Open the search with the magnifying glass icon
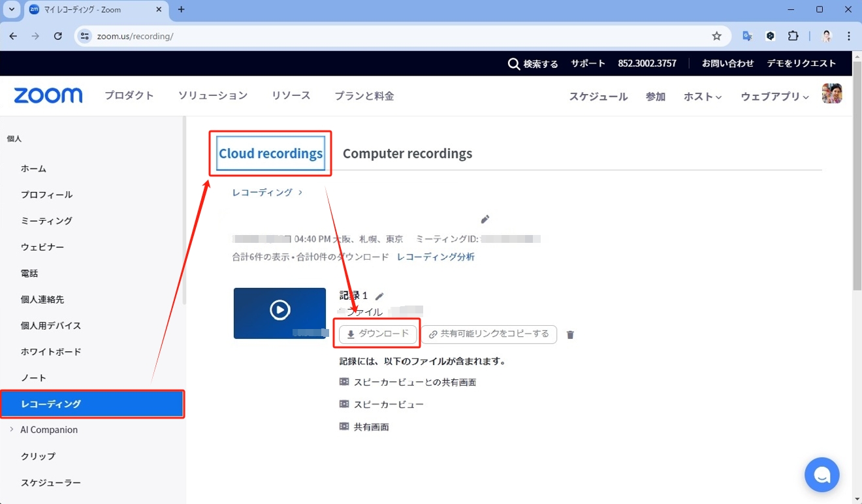862x504 pixels. [513, 63]
